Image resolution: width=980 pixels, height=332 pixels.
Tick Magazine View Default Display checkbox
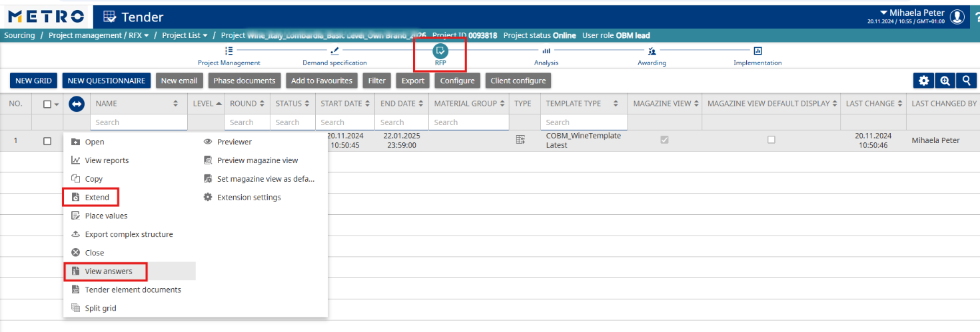[771, 140]
